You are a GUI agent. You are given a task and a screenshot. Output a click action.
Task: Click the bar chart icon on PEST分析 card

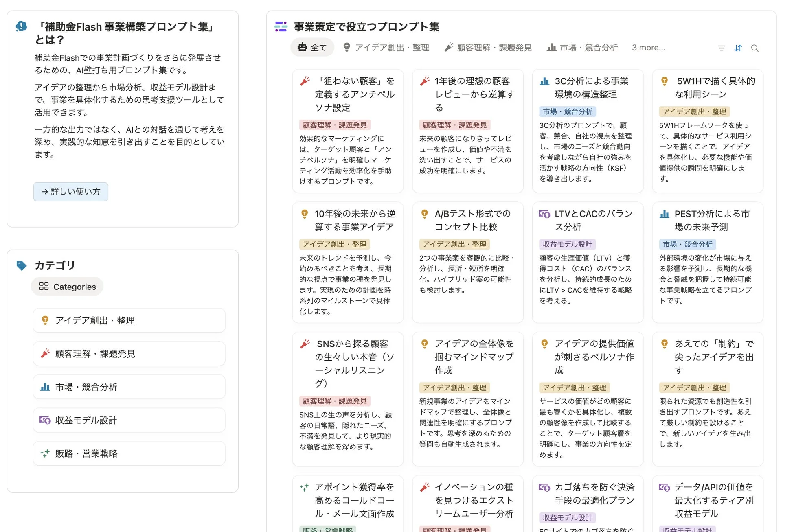664,214
